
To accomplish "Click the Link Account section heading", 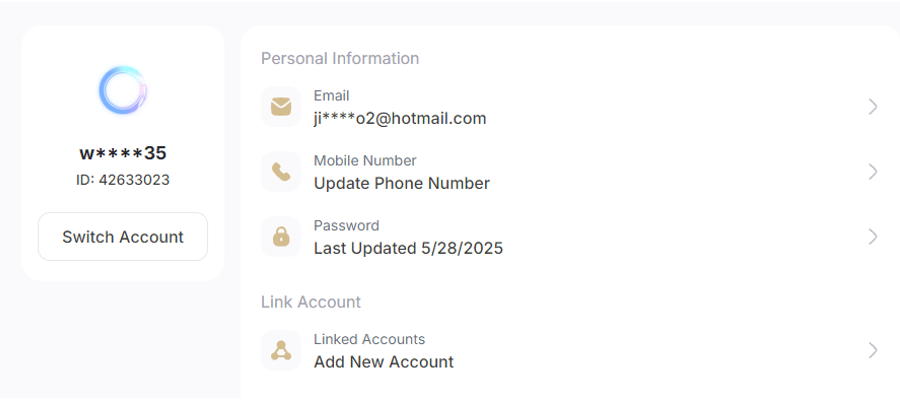I will [x=311, y=302].
